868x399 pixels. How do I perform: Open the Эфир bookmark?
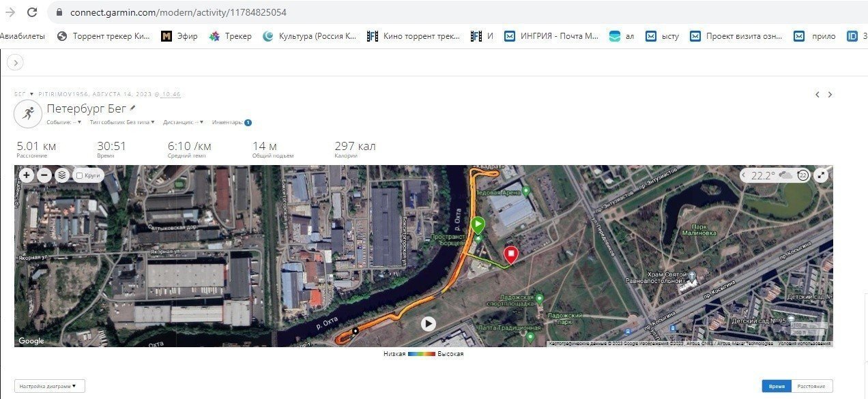[179, 36]
